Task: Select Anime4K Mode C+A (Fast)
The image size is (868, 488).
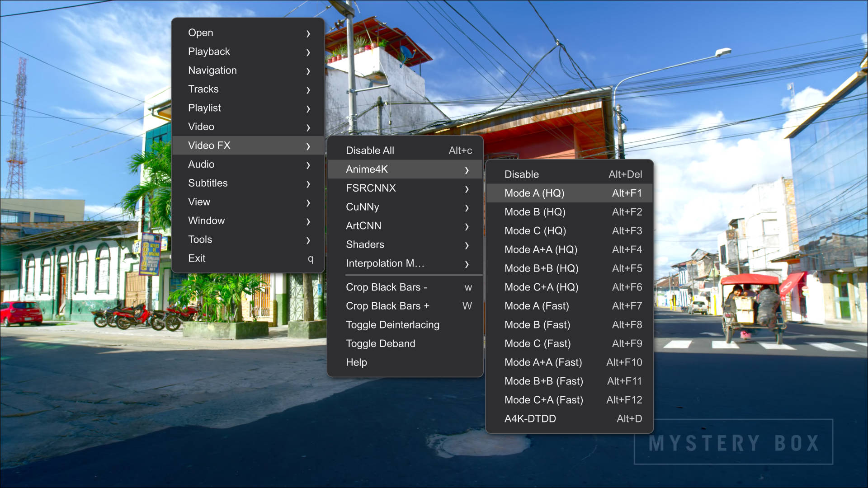Action: 570,400
